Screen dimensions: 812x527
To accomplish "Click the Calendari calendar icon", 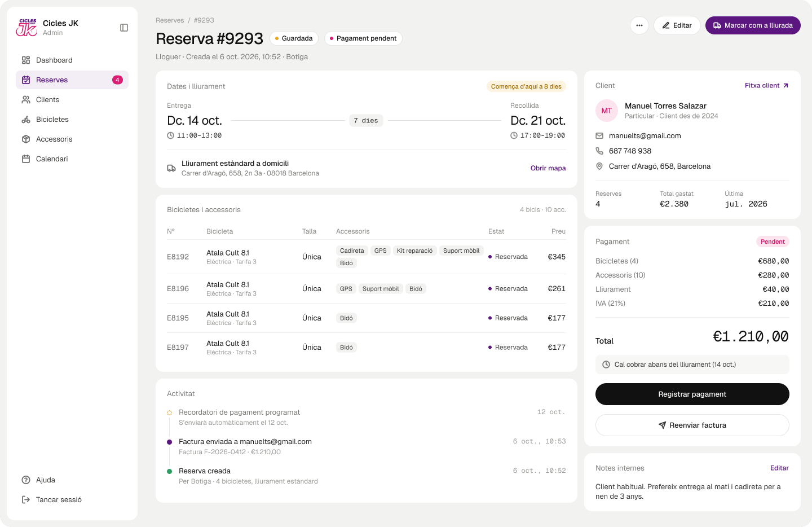I will click(26, 159).
